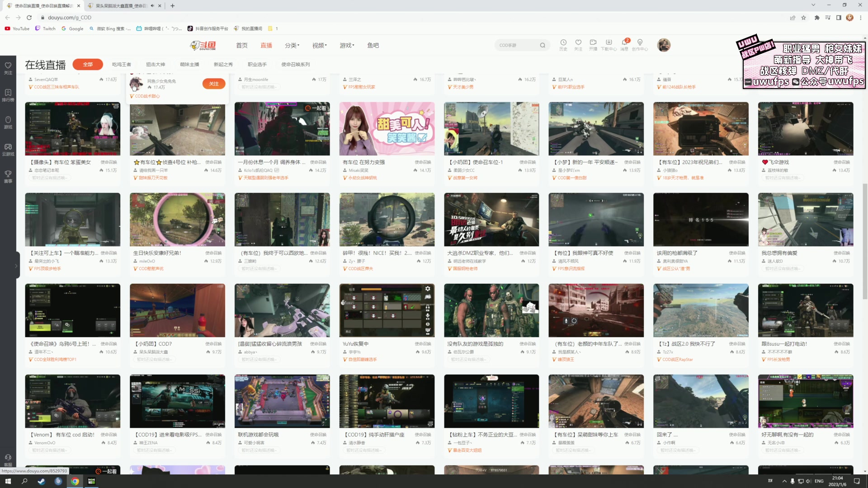Click the search magnifier icon in header

[x=542, y=45]
